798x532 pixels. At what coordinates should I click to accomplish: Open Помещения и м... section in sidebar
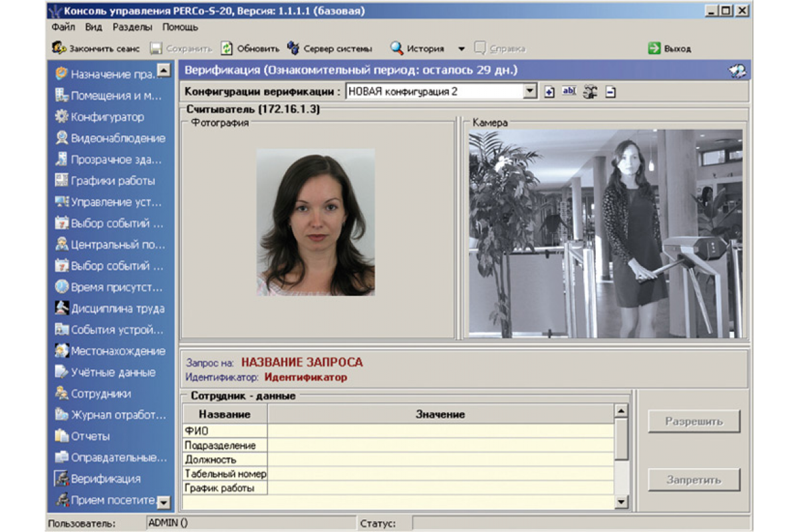point(109,95)
